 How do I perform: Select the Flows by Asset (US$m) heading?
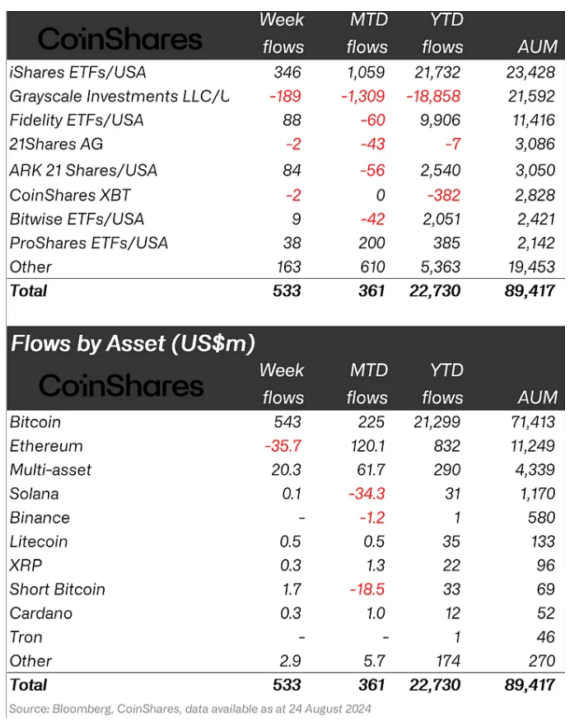point(133,344)
